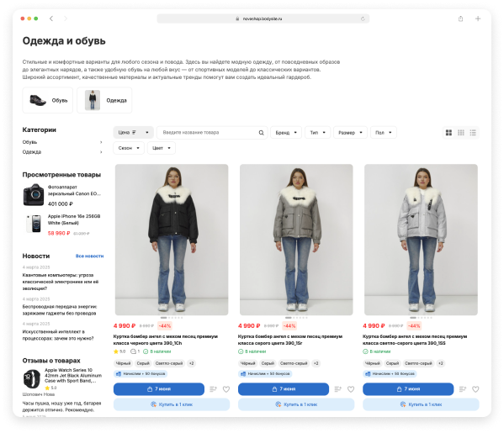This screenshot has width=504, height=433.
Task: Click the star rating of black jacket
Action: 119,351
